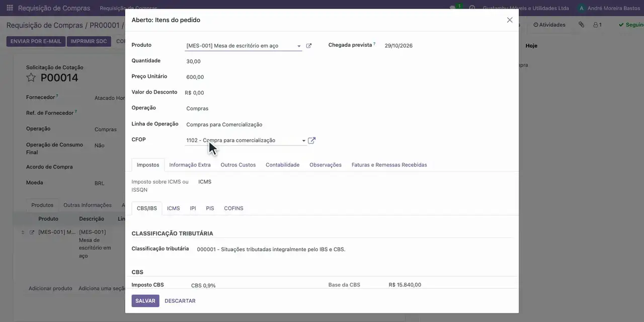Switch to the Informação Extra tab
Screen dimensions: 644x322
click(190, 165)
